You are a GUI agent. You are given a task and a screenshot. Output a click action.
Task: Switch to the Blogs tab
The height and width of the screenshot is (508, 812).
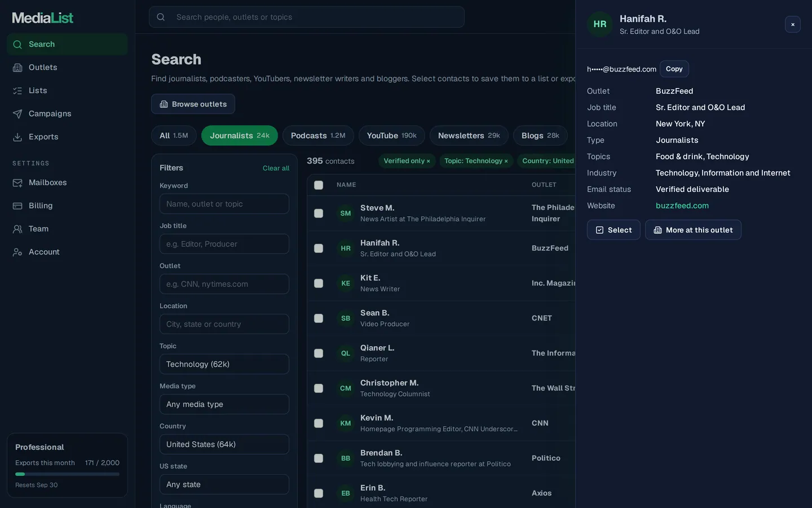(x=540, y=135)
